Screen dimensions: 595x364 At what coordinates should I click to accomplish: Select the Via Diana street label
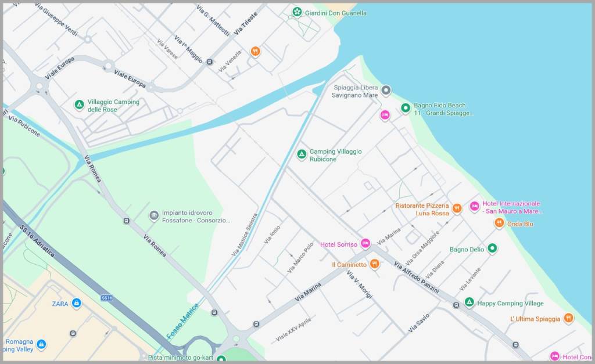[x=435, y=269]
